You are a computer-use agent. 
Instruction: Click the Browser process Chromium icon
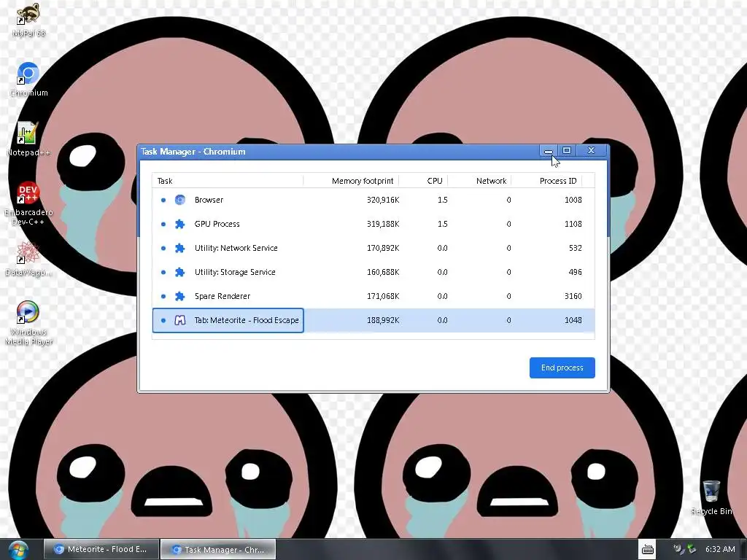pos(179,200)
